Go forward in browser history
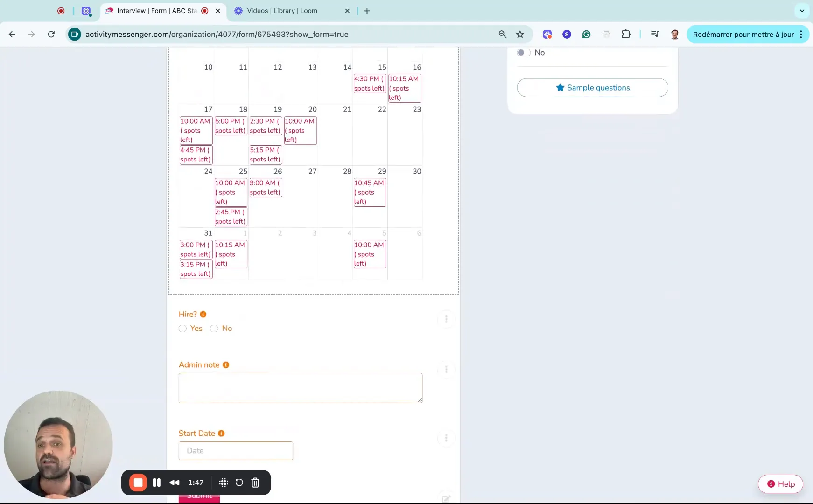 click(x=31, y=34)
